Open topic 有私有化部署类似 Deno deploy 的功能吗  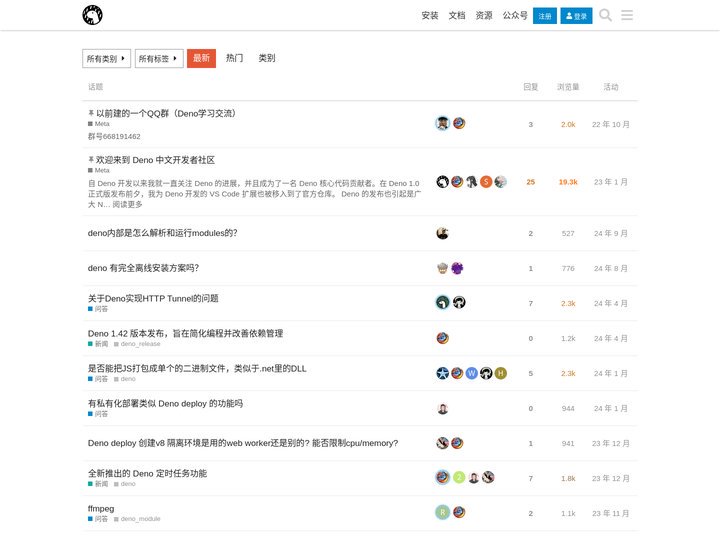[x=165, y=404]
